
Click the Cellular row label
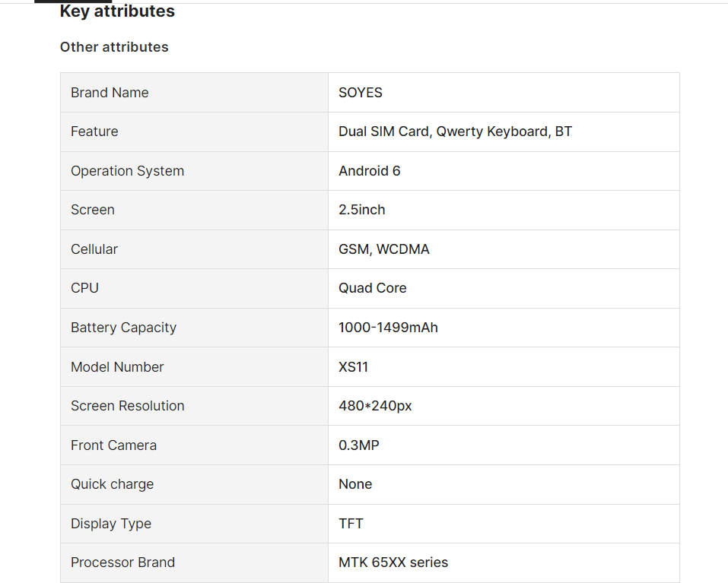point(94,249)
